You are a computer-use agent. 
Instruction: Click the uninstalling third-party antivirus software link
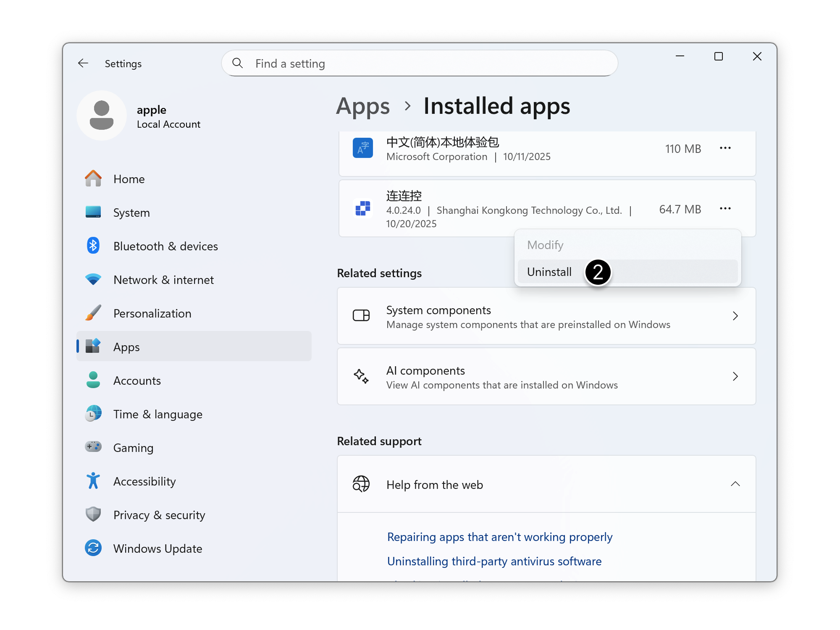[494, 561]
